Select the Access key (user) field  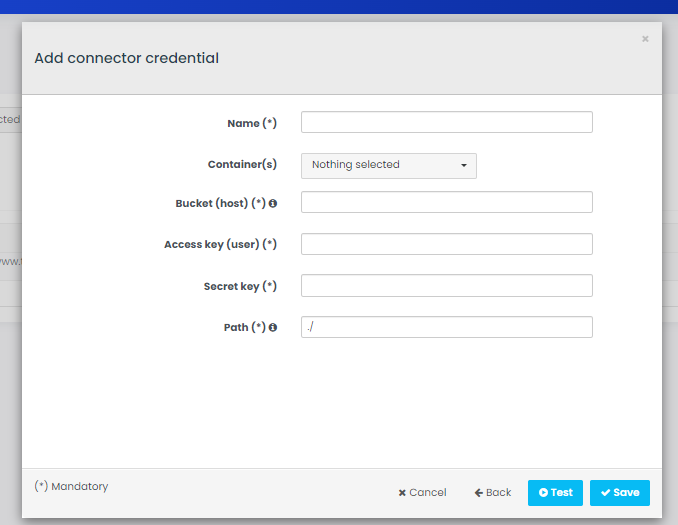point(446,244)
